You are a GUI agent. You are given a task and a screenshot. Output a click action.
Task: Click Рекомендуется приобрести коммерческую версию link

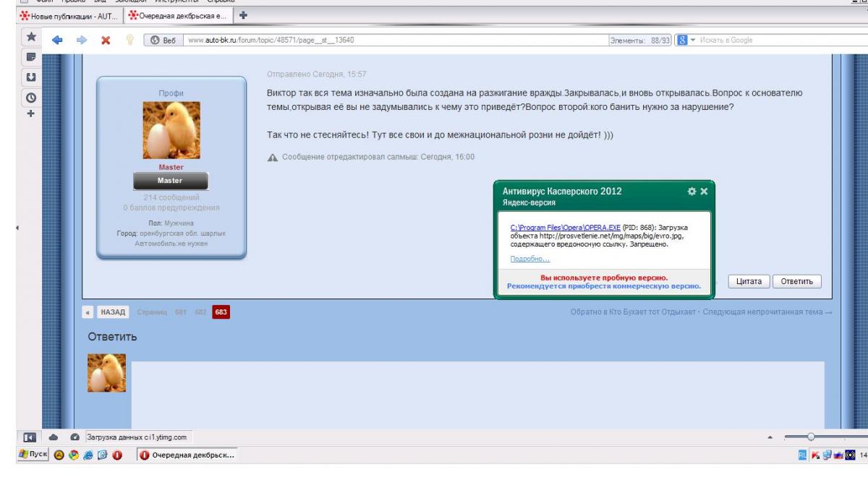pos(604,286)
